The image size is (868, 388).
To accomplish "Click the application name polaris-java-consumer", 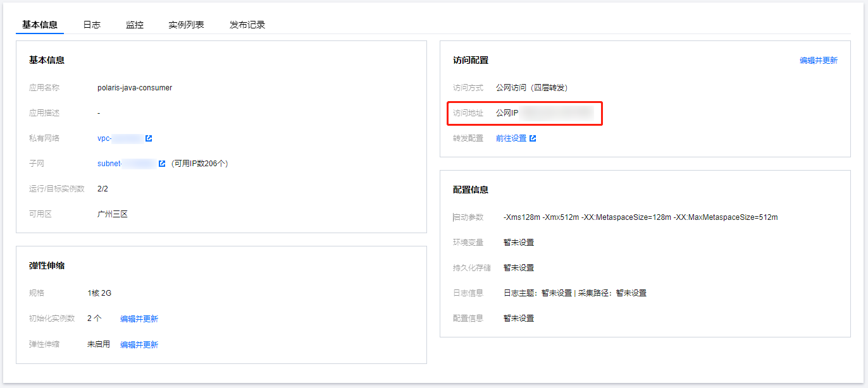I will tap(135, 88).
